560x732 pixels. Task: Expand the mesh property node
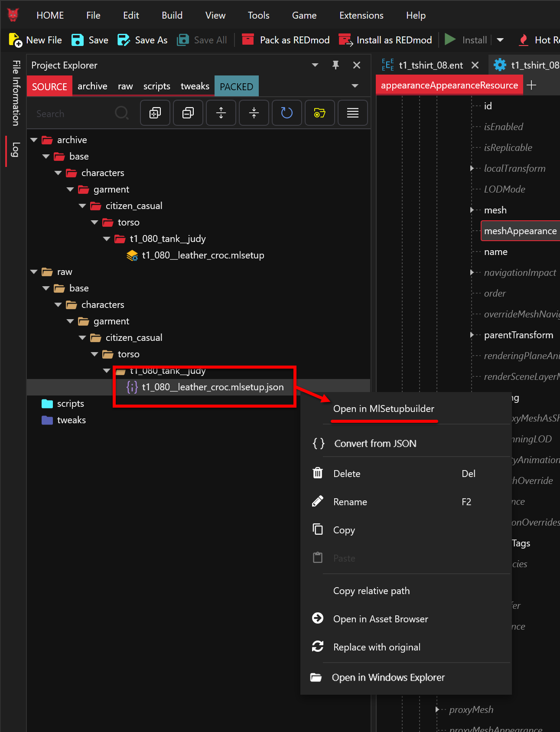pos(472,210)
